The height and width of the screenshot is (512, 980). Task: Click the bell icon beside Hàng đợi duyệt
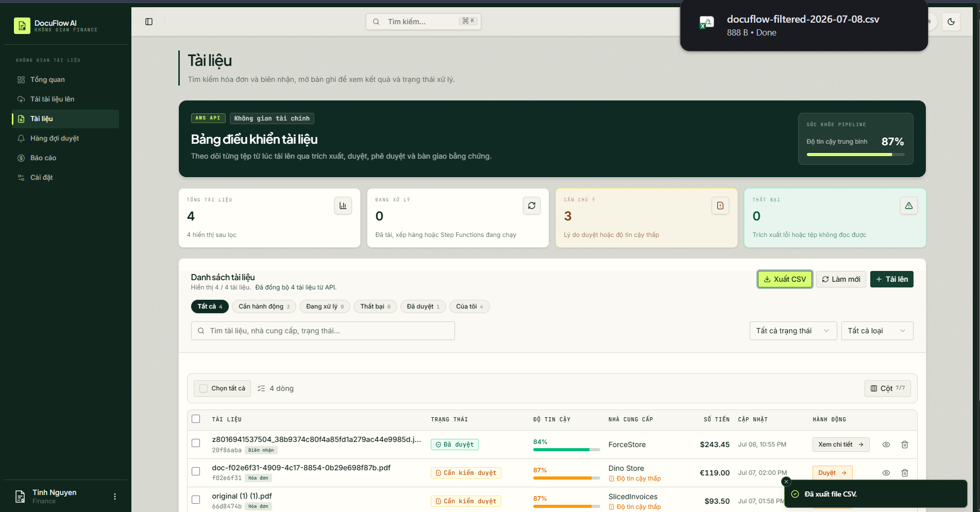pyautogui.click(x=21, y=139)
